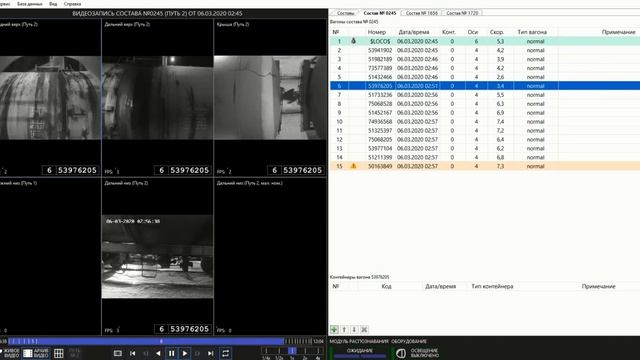Select the 'Дальний верх' camera feed
The image size is (640, 360).
[x=157, y=98]
